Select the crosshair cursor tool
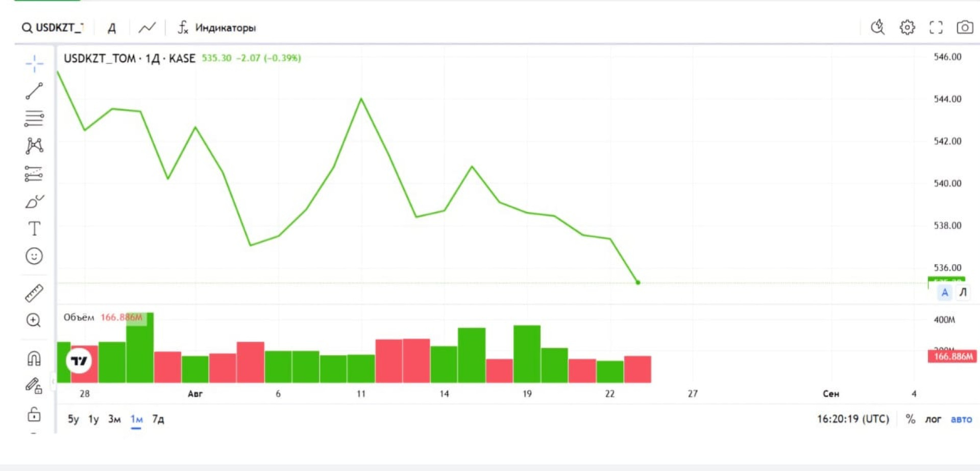Screen dimensions: 980x471 pos(34,64)
